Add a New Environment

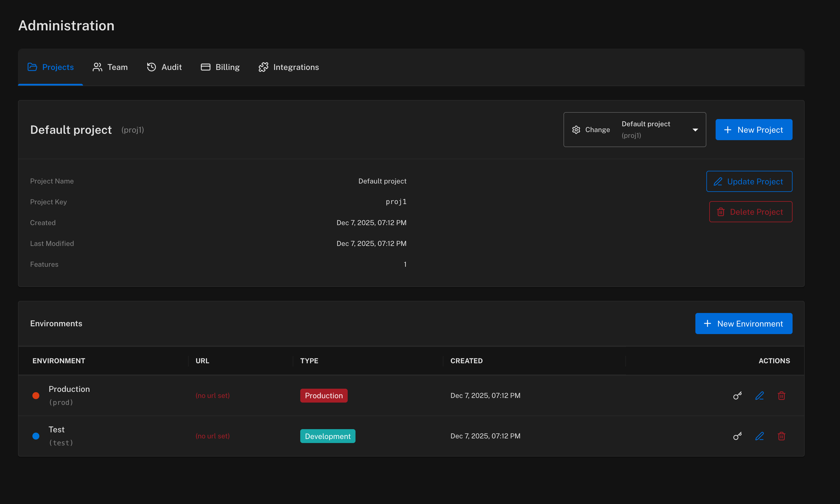(743, 324)
